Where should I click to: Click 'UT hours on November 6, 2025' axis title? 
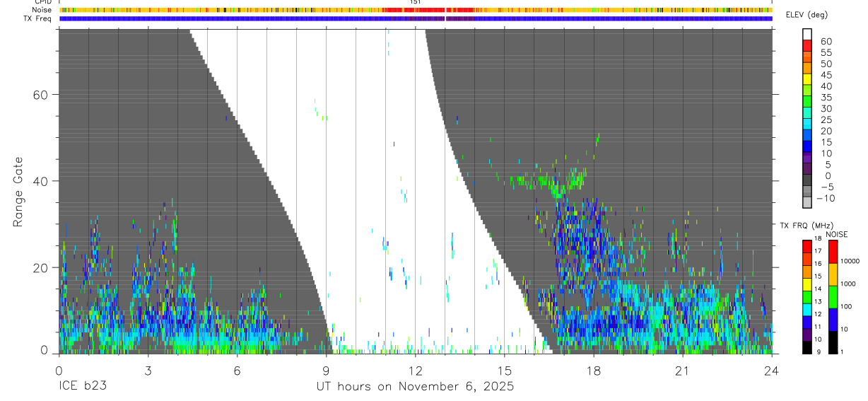pyautogui.click(x=415, y=387)
